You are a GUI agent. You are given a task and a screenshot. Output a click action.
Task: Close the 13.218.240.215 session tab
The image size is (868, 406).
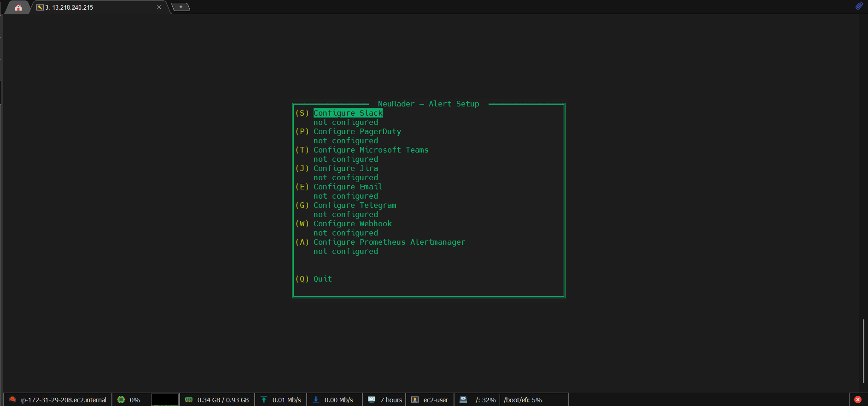click(159, 7)
